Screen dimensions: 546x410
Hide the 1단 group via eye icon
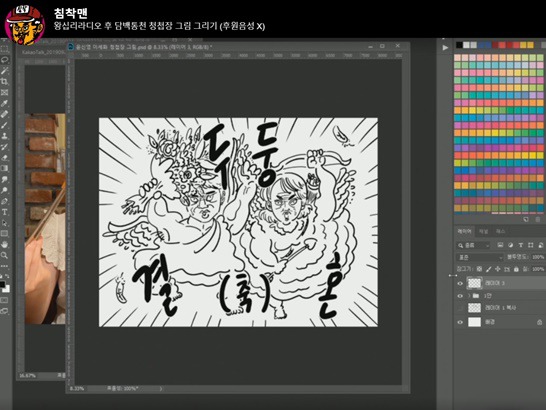pos(460,296)
